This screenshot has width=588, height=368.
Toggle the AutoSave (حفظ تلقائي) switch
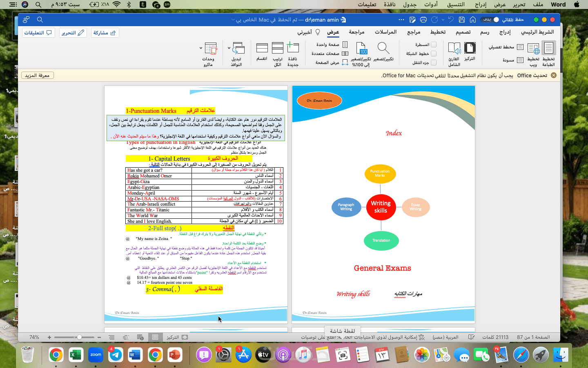[490, 20]
